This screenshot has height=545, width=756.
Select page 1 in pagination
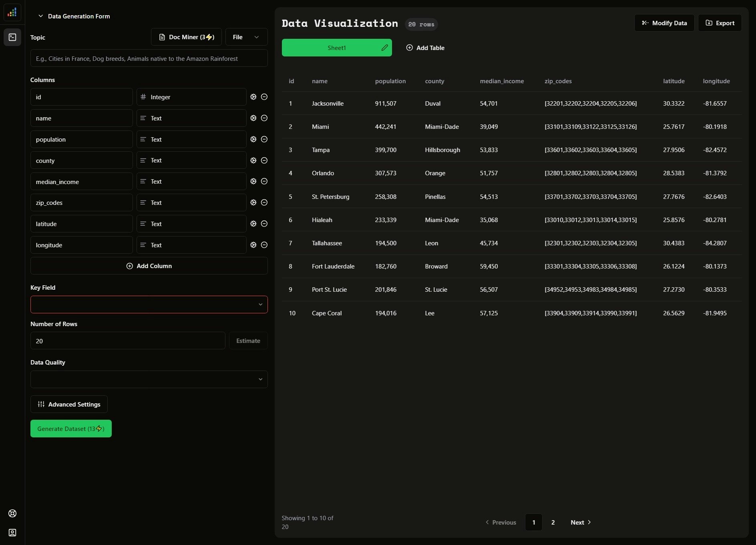(534, 522)
